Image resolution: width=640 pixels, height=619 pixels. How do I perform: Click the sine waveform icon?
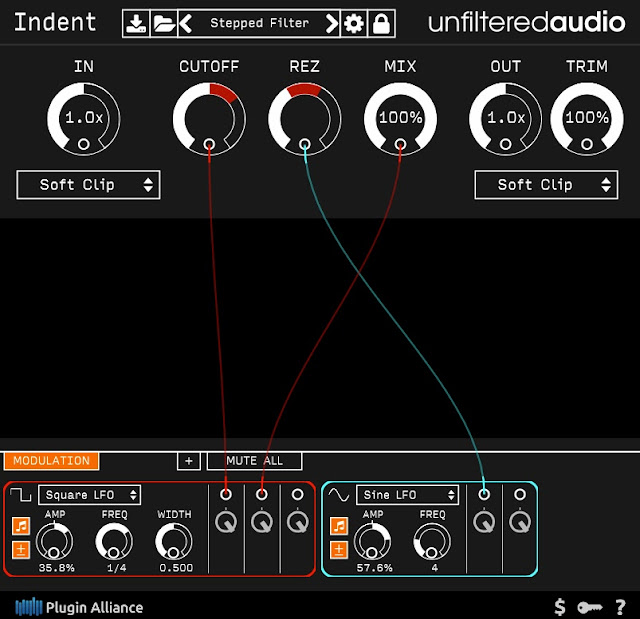(x=339, y=495)
